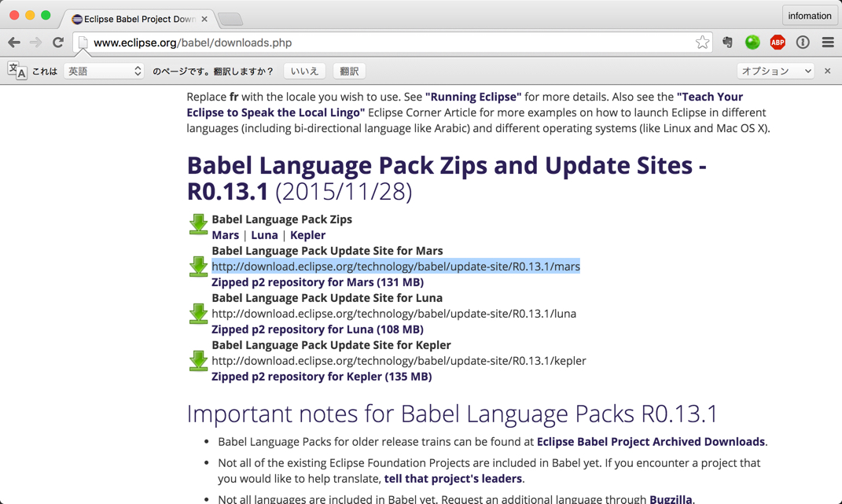The width and height of the screenshot is (842, 504).
Task: Close the Eclipse Babel Project tab
Action: click(204, 19)
